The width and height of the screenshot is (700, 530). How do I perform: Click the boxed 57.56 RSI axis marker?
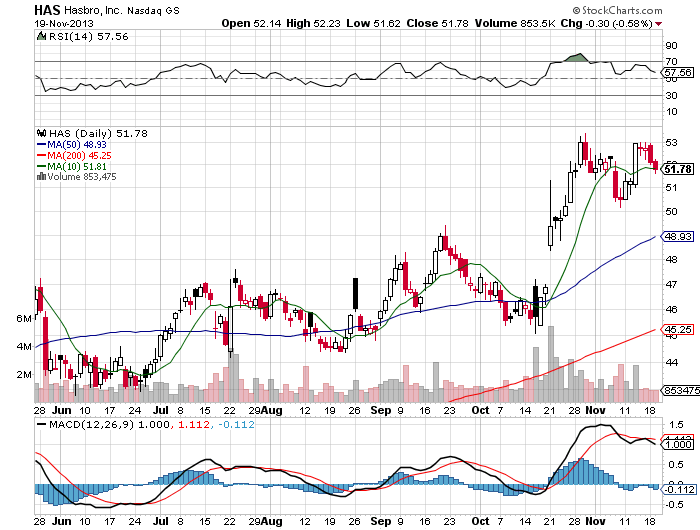pyautogui.click(x=678, y=72)
